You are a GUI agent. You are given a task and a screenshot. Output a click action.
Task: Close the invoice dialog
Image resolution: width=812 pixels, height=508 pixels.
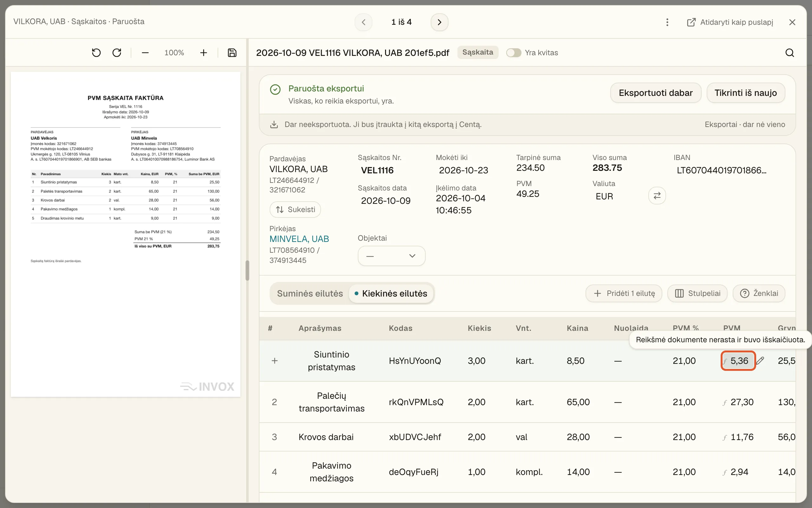point(792,22)
